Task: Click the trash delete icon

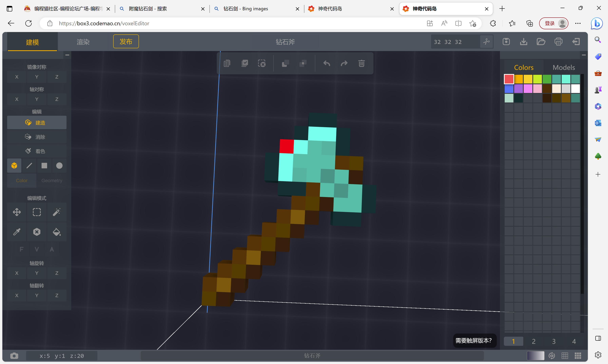Action: tap(361, 64)
